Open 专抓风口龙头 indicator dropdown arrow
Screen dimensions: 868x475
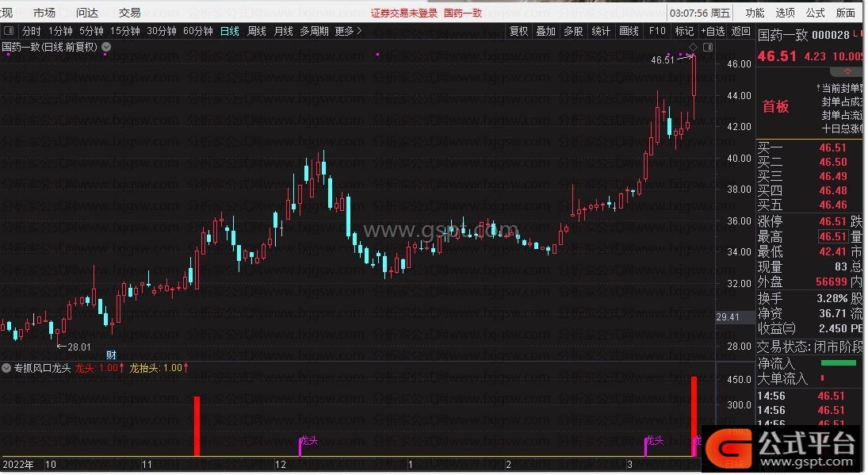pyautogui.click(x=6, y=368)
